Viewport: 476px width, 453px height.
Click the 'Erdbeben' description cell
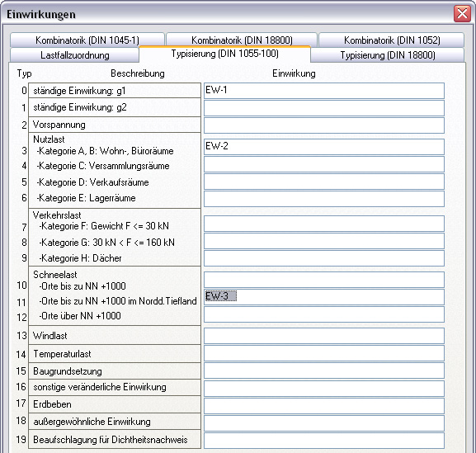coord(115,404)
